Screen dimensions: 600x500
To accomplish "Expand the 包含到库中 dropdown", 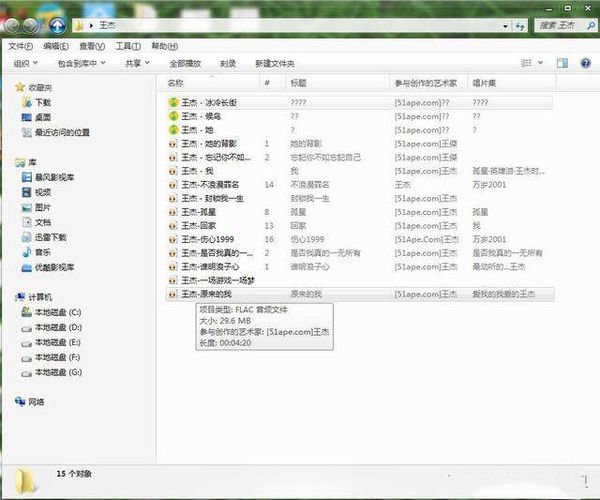I will [81, 63].
